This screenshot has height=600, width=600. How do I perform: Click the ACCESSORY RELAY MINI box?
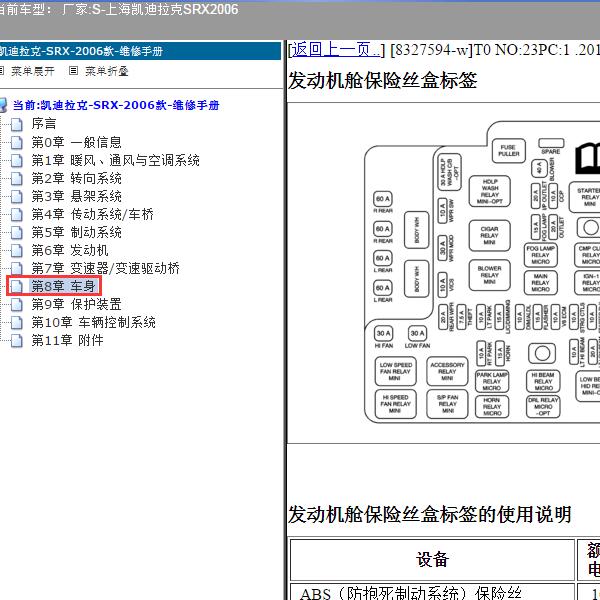(447, 371)
